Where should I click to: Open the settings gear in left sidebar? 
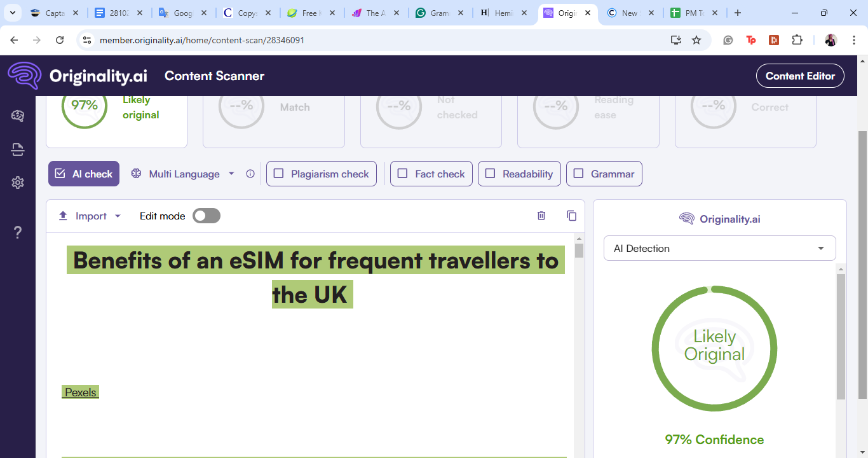click(18, 183)
